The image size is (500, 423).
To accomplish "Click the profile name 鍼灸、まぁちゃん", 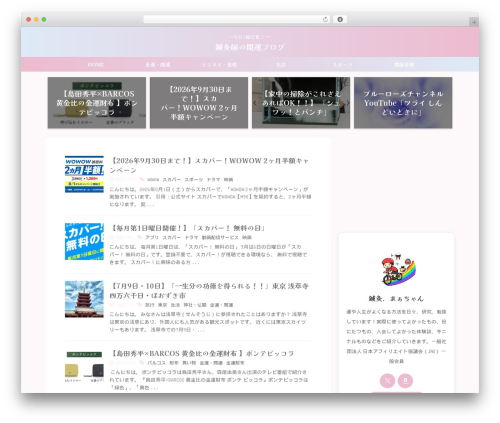I will [x=396, y=299].
